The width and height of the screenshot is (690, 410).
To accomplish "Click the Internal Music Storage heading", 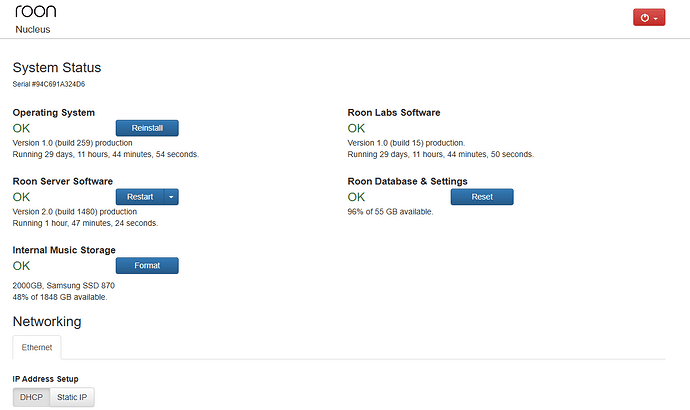I will pyautogui.click(x=64, y=250).
